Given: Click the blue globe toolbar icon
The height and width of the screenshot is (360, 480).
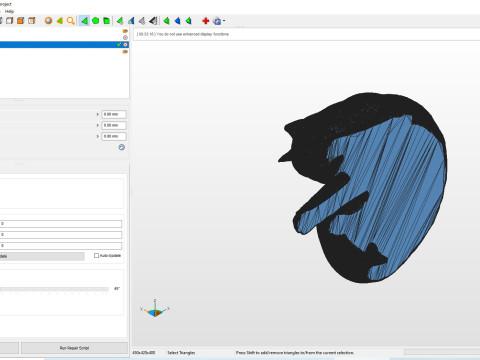Looking at the screenshot, I should 217,21.
